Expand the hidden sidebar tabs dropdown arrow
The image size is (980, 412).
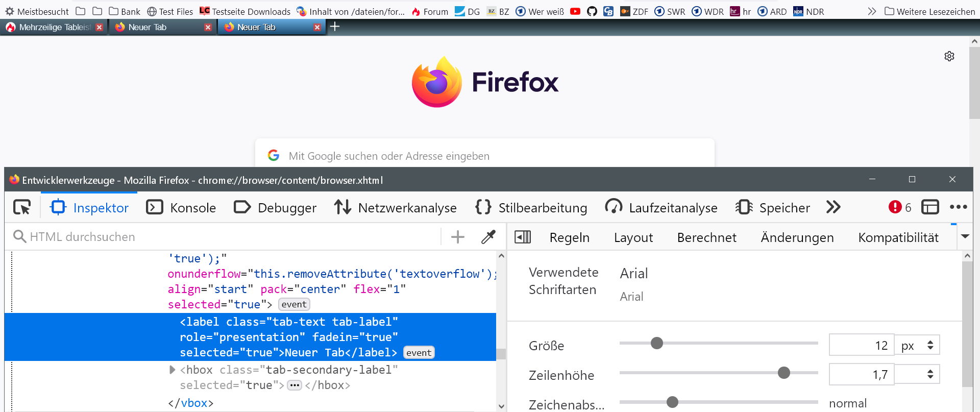pos(965,236)
